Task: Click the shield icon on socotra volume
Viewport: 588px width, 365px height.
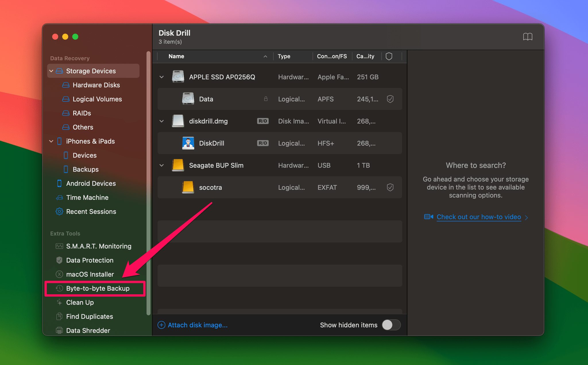Action: 390,187
